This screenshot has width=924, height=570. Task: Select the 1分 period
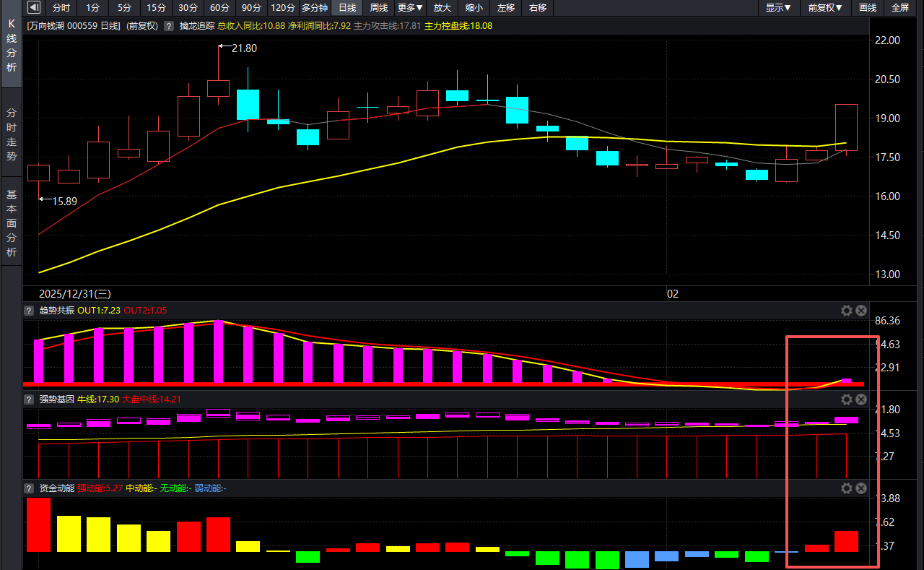point(93,8)
